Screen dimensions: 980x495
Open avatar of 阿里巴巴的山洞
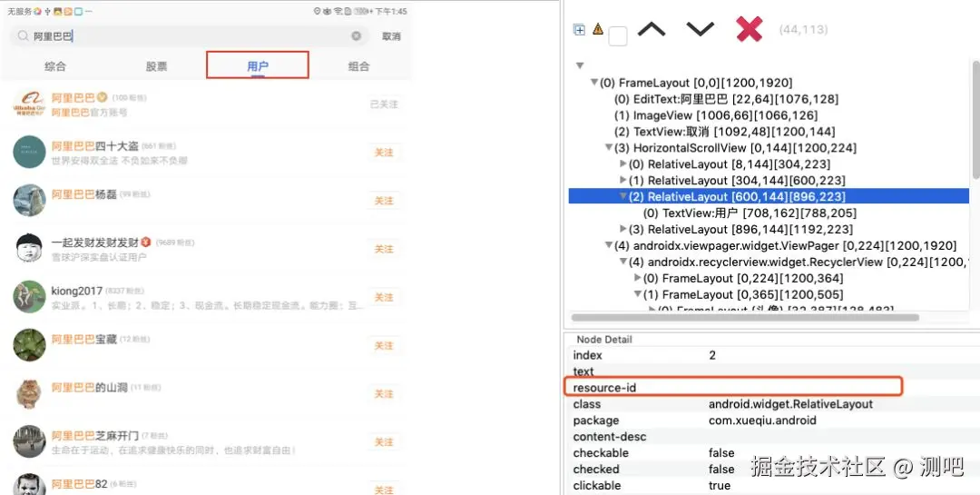coord(29,393)
